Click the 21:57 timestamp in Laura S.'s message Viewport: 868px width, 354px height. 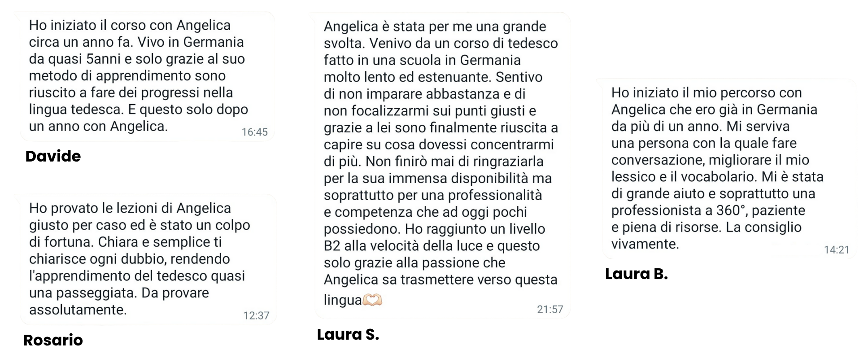pyautogui.click(x=550, y=309)
